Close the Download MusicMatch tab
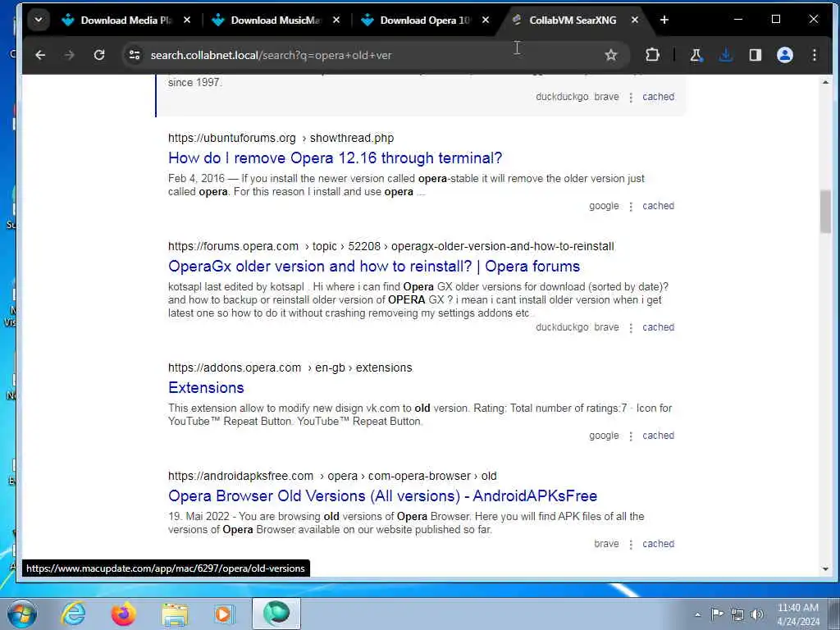 pyautogui.click(x=336, y=20)
